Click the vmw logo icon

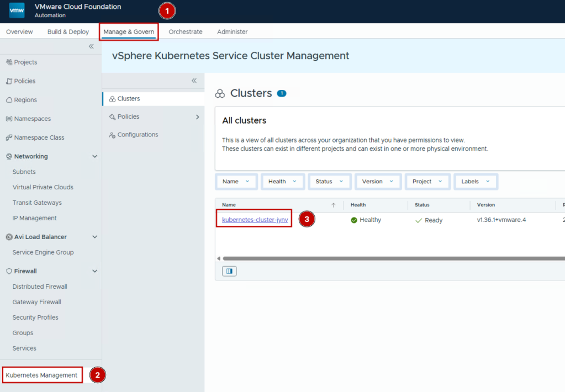point(17,10)
